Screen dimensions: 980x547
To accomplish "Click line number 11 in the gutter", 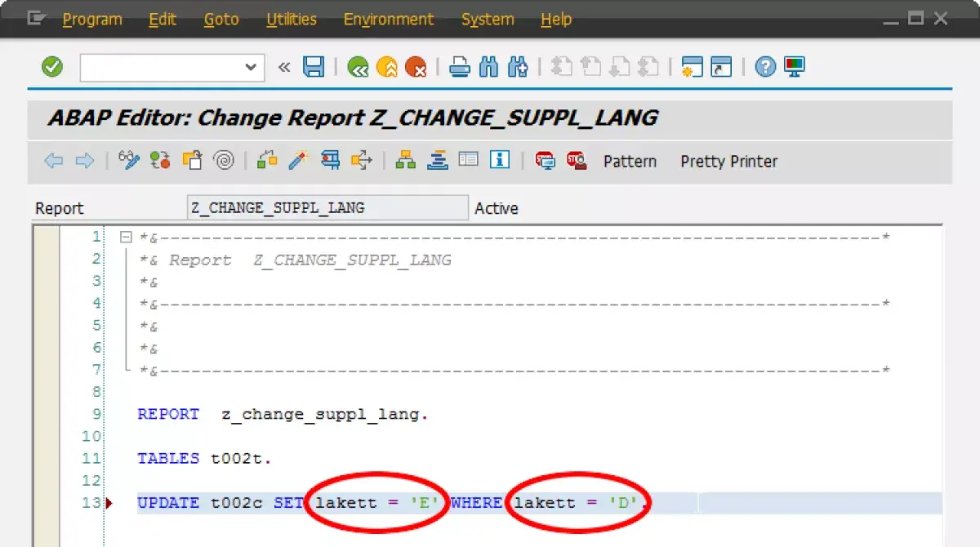I will [x=91, y=458].
